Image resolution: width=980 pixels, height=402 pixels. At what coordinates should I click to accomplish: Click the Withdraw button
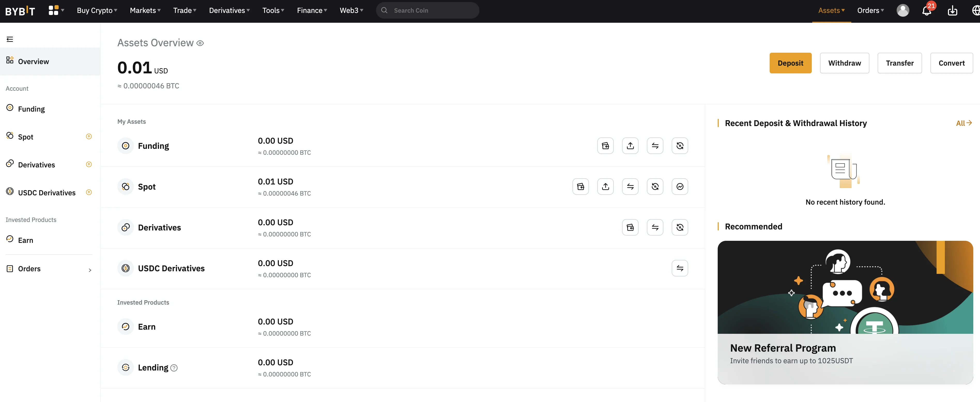[844, 63]
